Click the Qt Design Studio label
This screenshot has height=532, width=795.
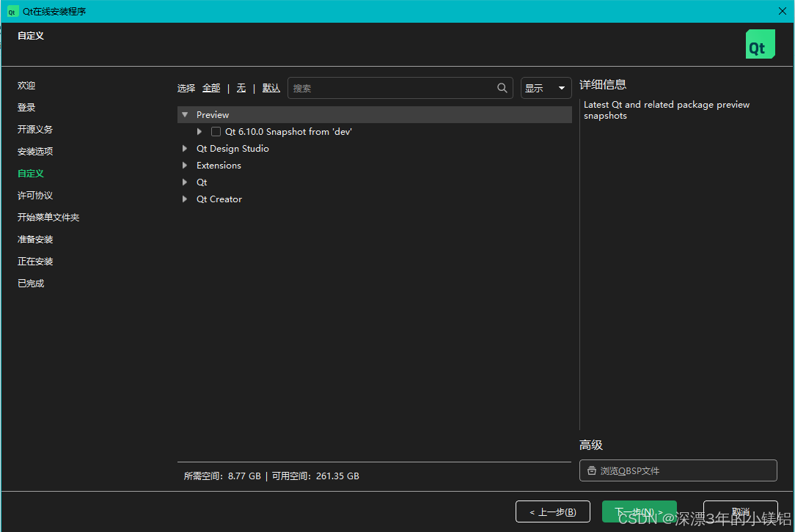click(232, 149)
